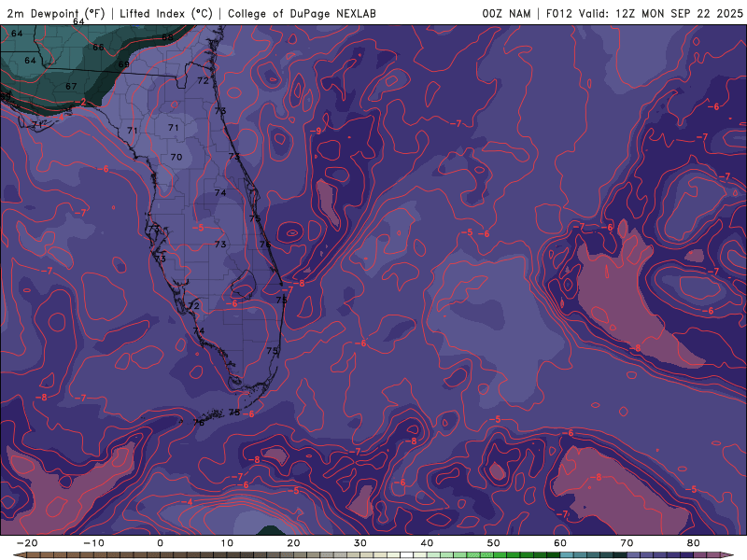The image size is (747, 560).
Task: Click the "00Z NAM" model run label
Action: point(506,13)
